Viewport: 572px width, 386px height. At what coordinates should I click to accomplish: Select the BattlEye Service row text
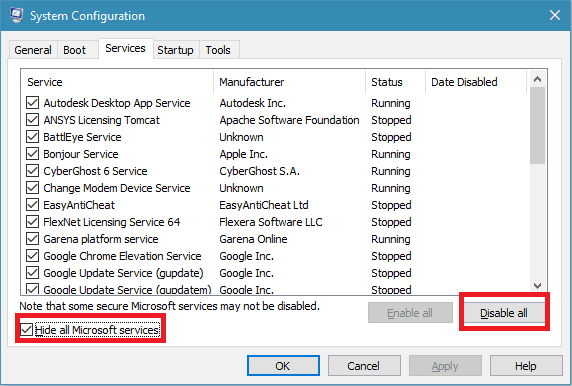(82, 137)
